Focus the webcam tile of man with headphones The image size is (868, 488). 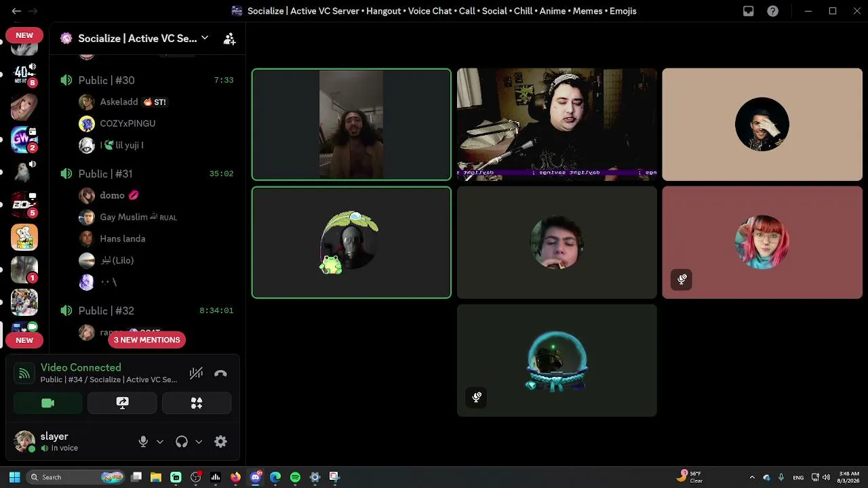pyautogui.click(x=557, y=125)
